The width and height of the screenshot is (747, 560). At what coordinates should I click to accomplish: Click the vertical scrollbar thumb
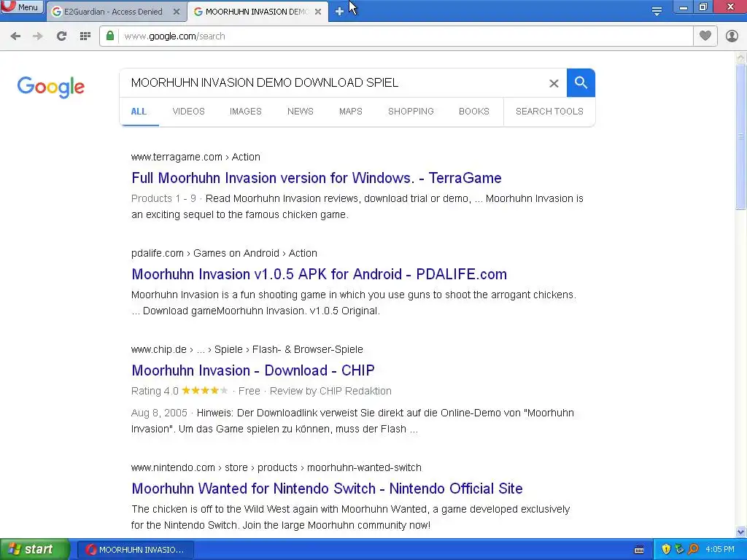740,136
